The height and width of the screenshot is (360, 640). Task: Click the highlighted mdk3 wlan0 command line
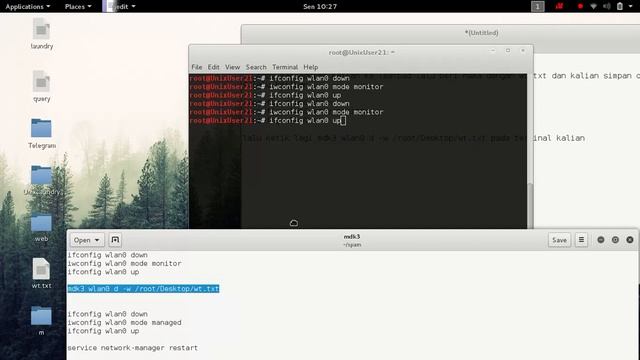[143, 289]
